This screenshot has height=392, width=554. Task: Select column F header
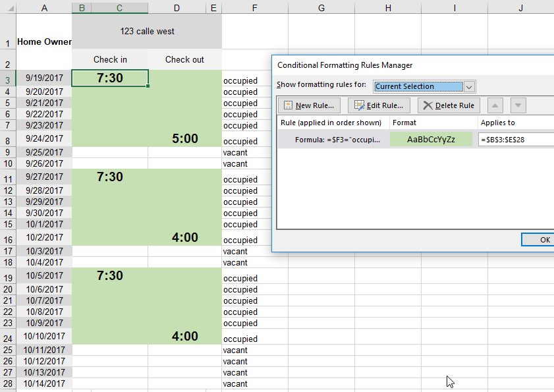pyautogui.click(x=255, y=8)
